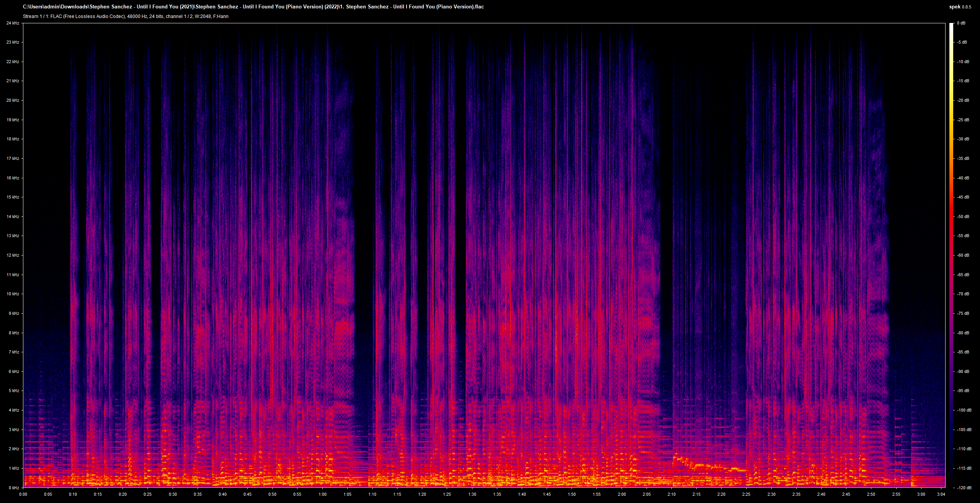Select the "-90 dB" scale label
Viewport: 980px width, 503px height.
click(963, 372)
